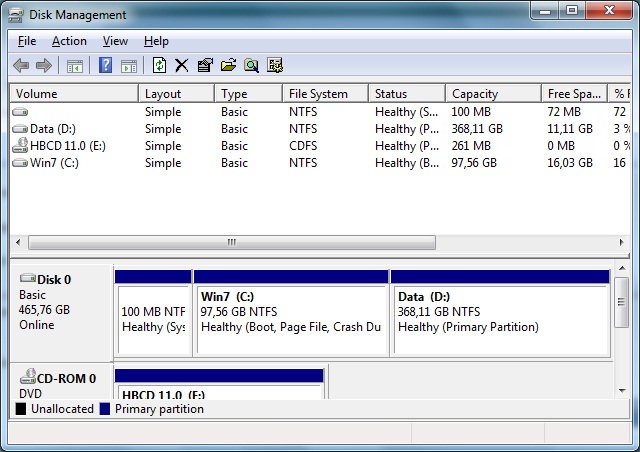Sort by the Status column header
The image size is (640, 452).
[x=407, y=94]
